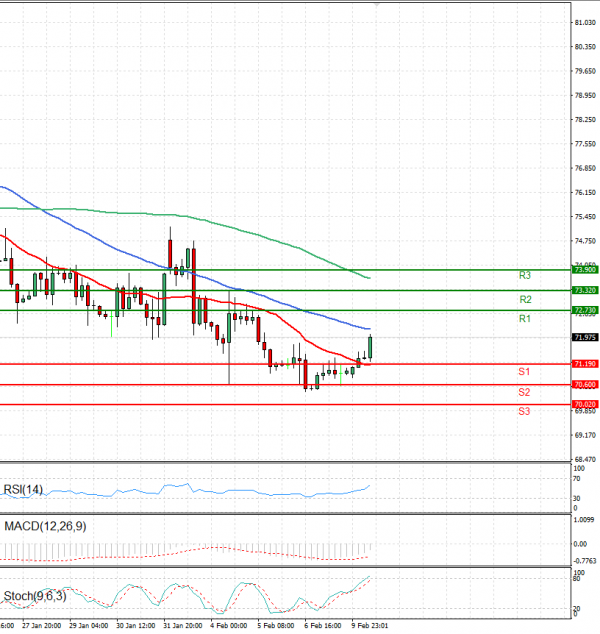Click the 76.150 price axis value
Screen dimensions: 600x634
point(585,192)
